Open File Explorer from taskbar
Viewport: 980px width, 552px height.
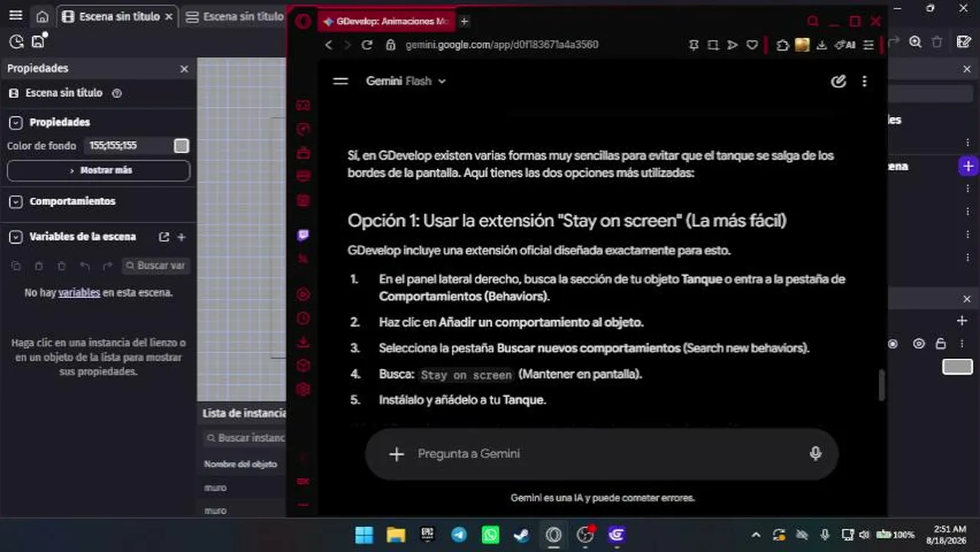click(x=396, y=535)
